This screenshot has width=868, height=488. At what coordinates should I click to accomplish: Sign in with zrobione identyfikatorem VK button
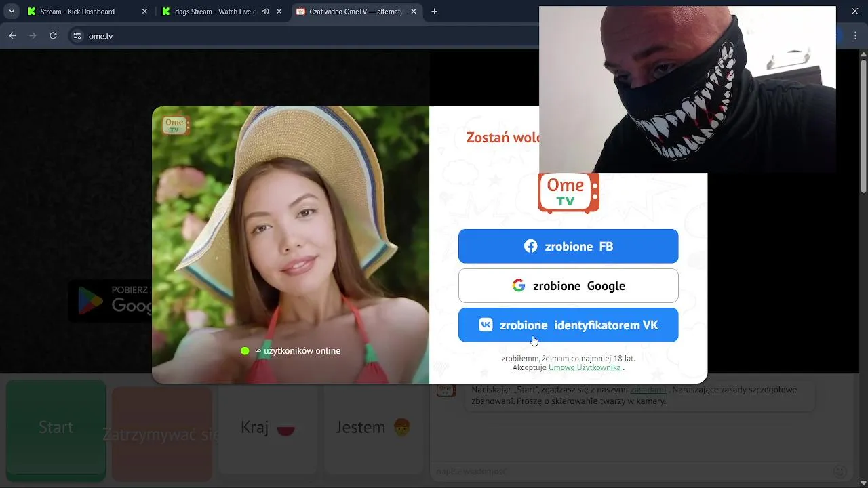click(568, 325)
